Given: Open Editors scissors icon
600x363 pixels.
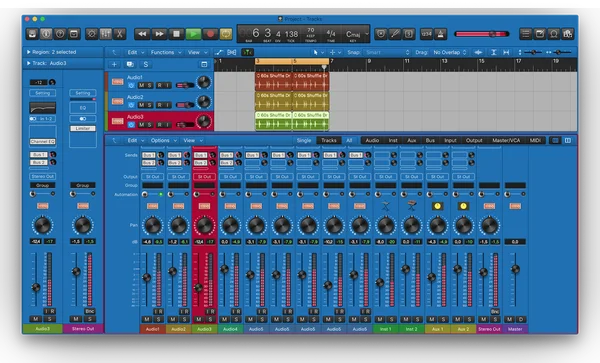Looking at the screenshot, I should [x=119, y=34].
